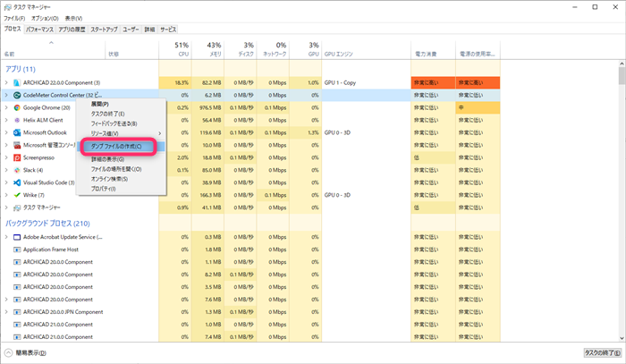Open the リソース値 submenu arrow

[160, 133]
